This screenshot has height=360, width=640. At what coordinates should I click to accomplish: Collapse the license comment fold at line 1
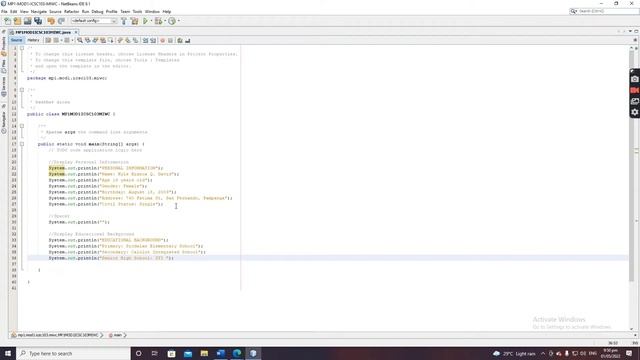(22, 48)
